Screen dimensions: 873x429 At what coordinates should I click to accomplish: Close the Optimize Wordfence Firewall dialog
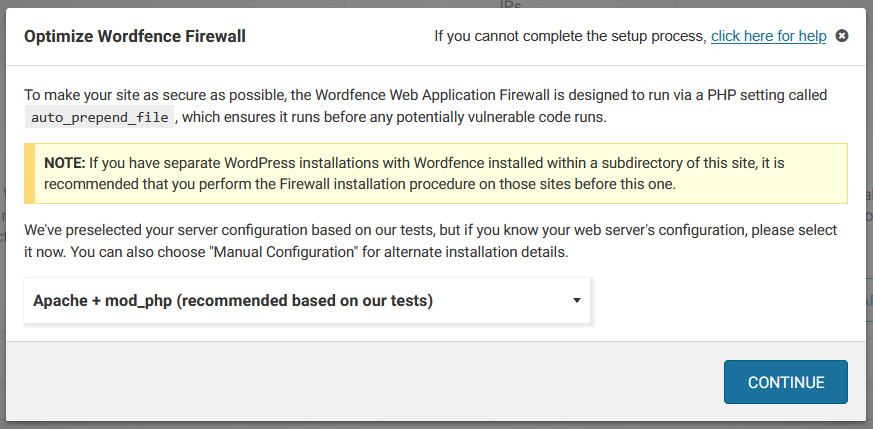pos(842,37)
